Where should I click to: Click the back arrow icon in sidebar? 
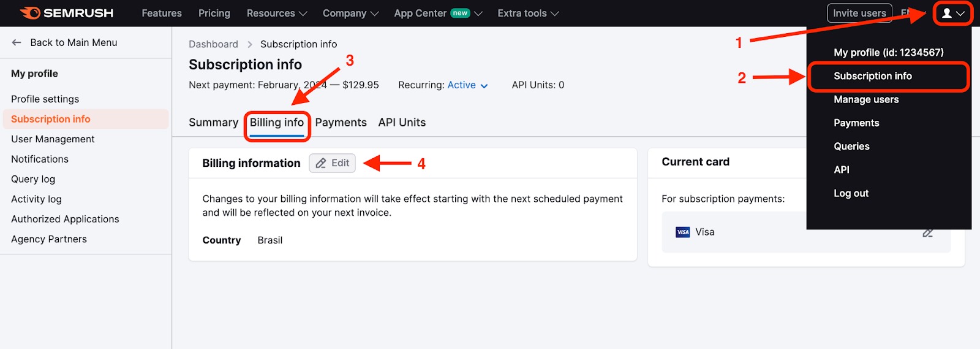(x=17, y=42)
